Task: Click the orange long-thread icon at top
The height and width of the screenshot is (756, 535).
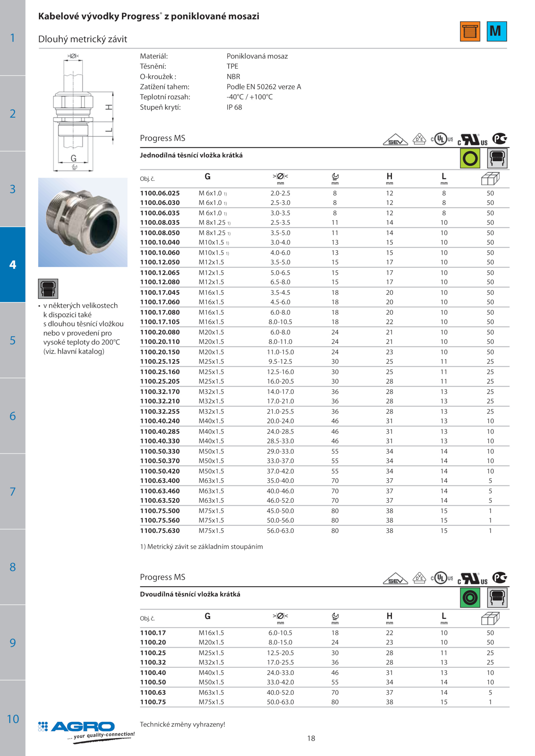Action: [x=470, y=31]
